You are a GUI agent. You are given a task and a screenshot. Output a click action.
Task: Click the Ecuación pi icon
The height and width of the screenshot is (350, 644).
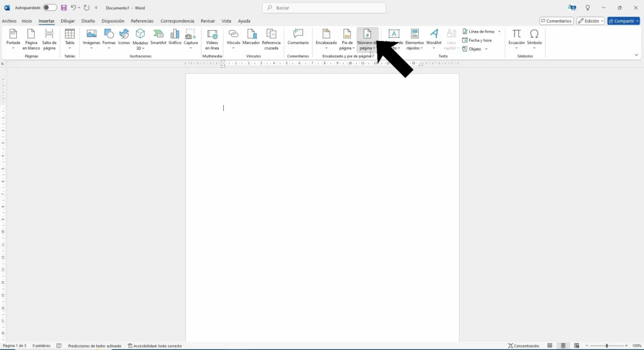click(516, 34)
